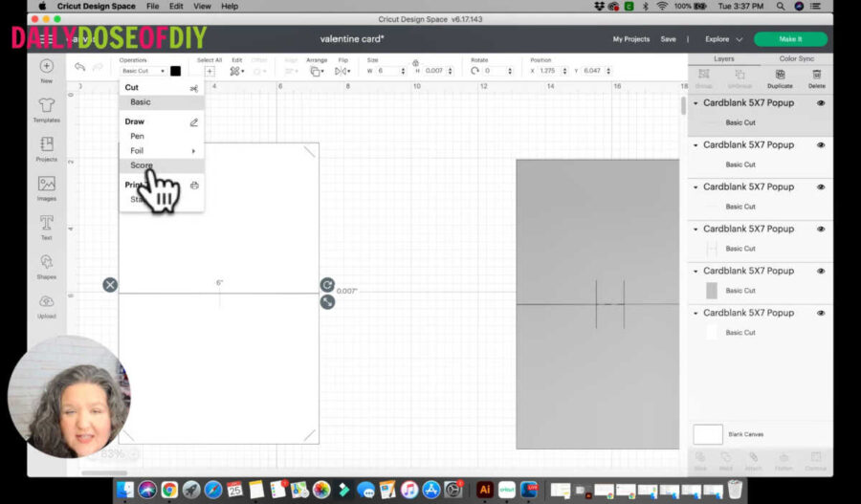Screen dimensions: 861x504
Task: Click the green Make It button
Action: tap(791, 39)
